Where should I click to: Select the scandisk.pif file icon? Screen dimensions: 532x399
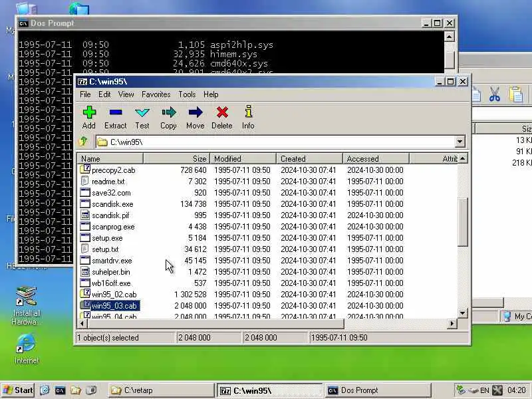click(85, 215)
